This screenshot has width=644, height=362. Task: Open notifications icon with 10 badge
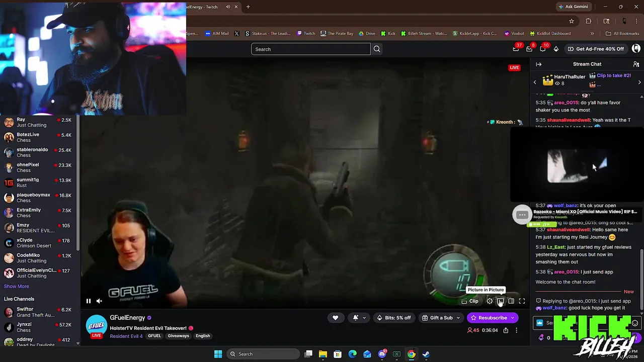(x=542, y=49)
